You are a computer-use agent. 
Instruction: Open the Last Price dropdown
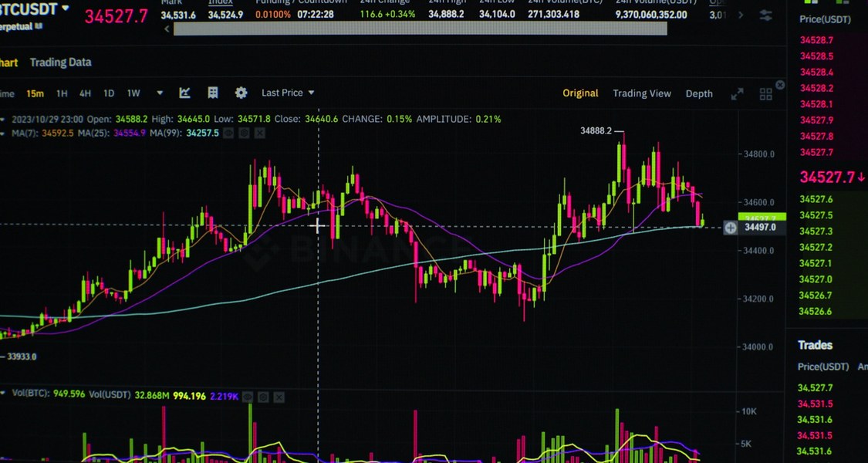coord(288,93)
